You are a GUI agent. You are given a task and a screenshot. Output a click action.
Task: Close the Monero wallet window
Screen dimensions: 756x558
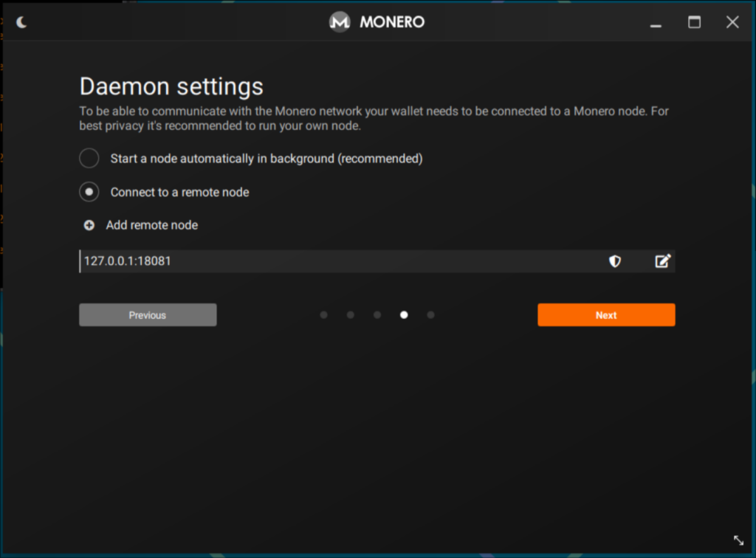pyautogui.click(x=732, y=22)
